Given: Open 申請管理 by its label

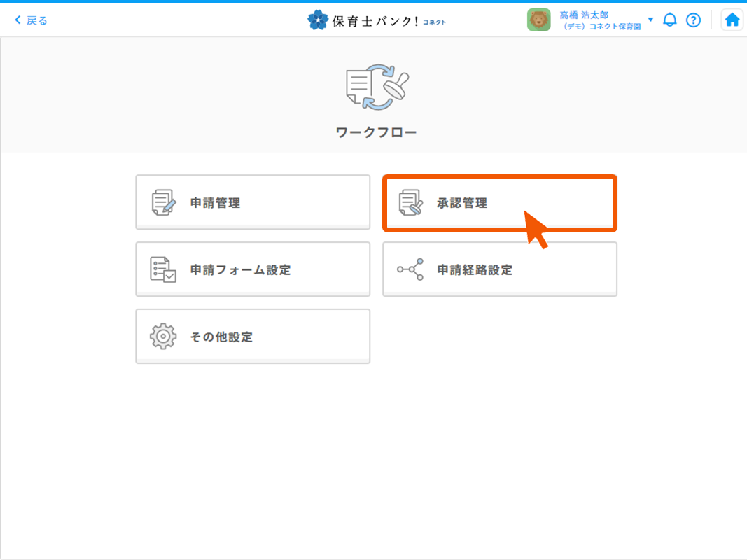Looking at the screenshot, I should (x=215, y=203).
